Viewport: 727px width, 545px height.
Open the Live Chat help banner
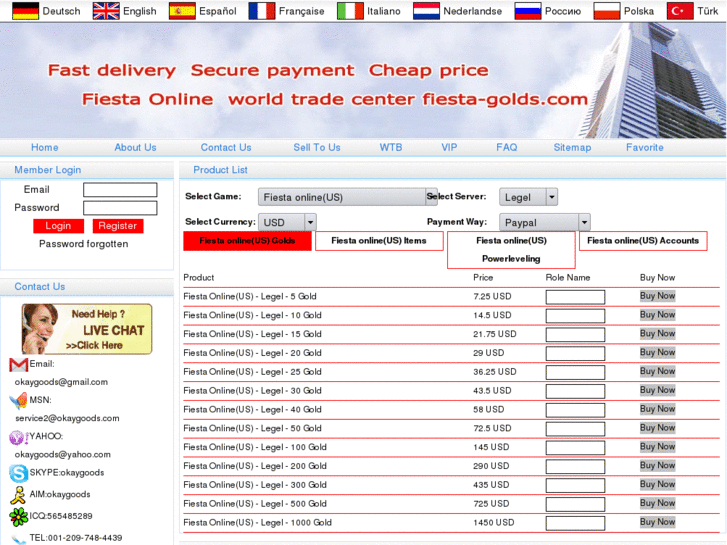pos(87,329)
